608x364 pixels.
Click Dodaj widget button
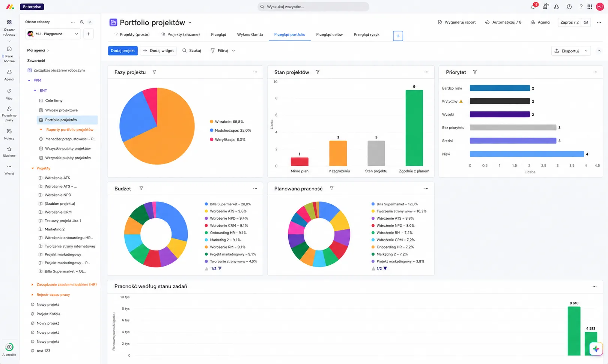(x=158, y=51)
